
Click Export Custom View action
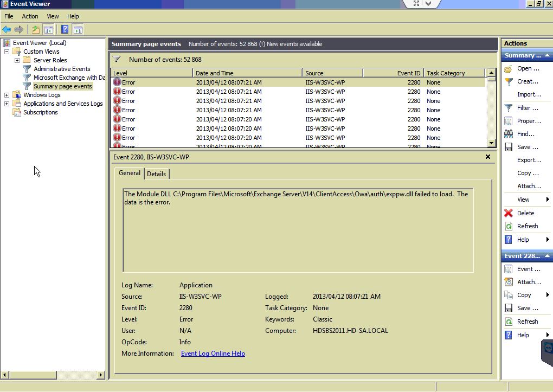click(x=529, y=160)
